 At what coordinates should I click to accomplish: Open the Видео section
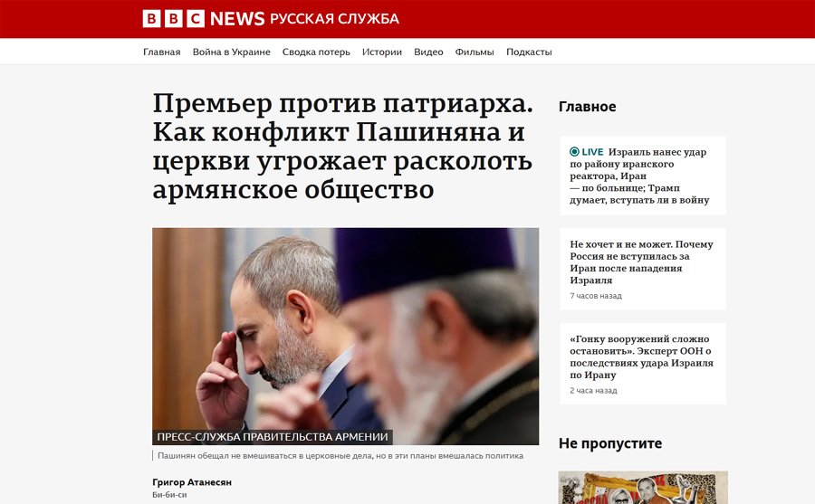click(x=428, y=52)
